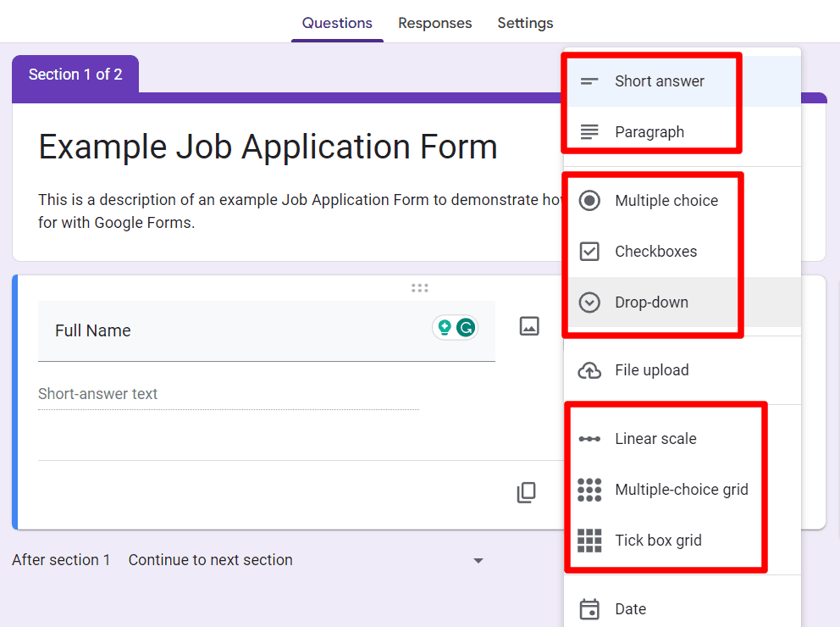Click the Tick box grid squares icon
Image resolution: width=840 pixels, height=627 pixels.
589,541
